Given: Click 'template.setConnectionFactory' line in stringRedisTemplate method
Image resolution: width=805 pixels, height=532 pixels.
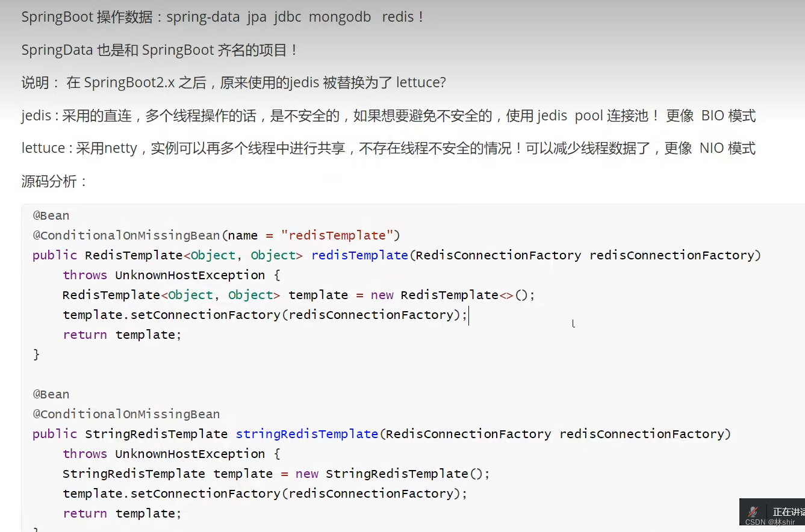Looking at the screenshot, I should pyautogui.click(x=265, y=493).
